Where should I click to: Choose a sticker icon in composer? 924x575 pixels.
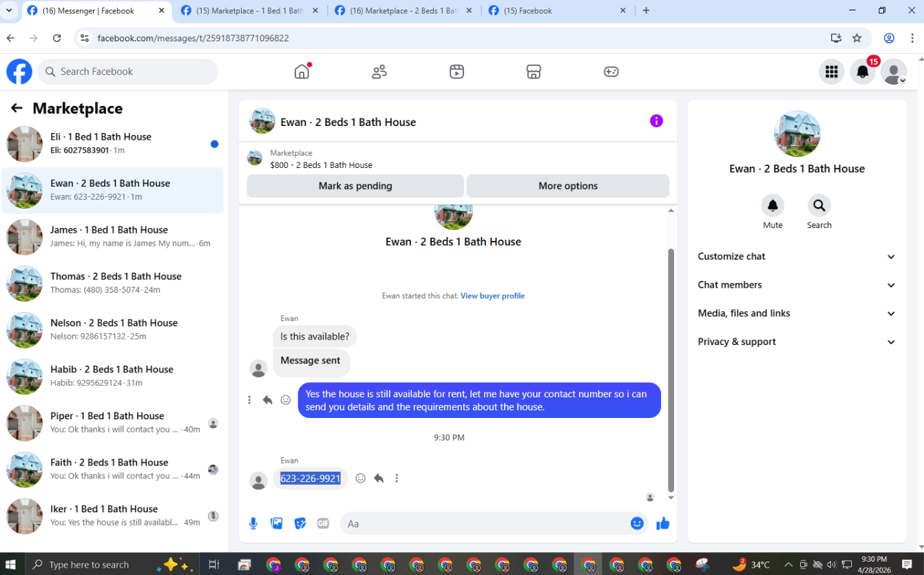[x=300, y=523]
